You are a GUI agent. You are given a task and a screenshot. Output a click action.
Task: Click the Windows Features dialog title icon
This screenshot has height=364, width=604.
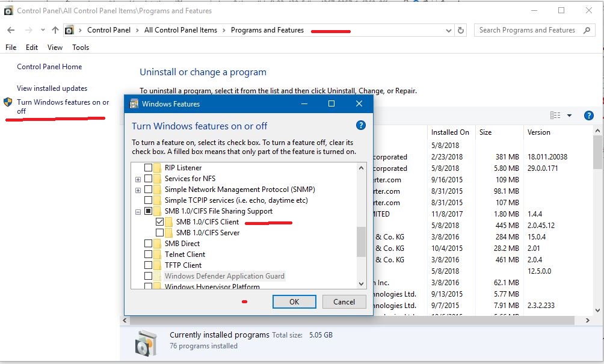(x=134, y=103)
